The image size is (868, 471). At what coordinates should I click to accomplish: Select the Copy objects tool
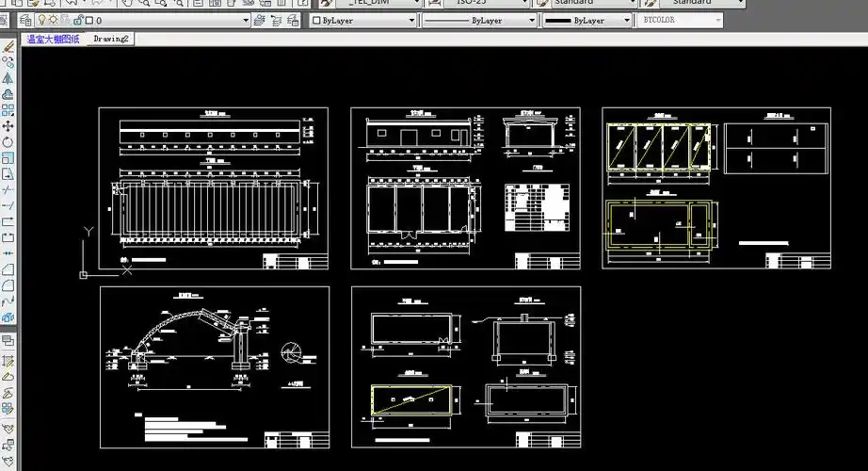(x=8, y=61)
